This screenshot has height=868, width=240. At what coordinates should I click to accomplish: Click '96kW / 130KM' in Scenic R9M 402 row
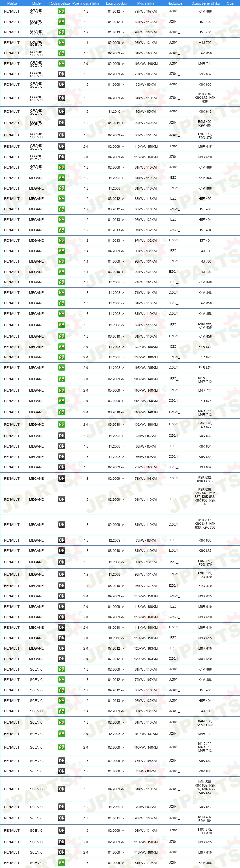click(x=146, y=818)
